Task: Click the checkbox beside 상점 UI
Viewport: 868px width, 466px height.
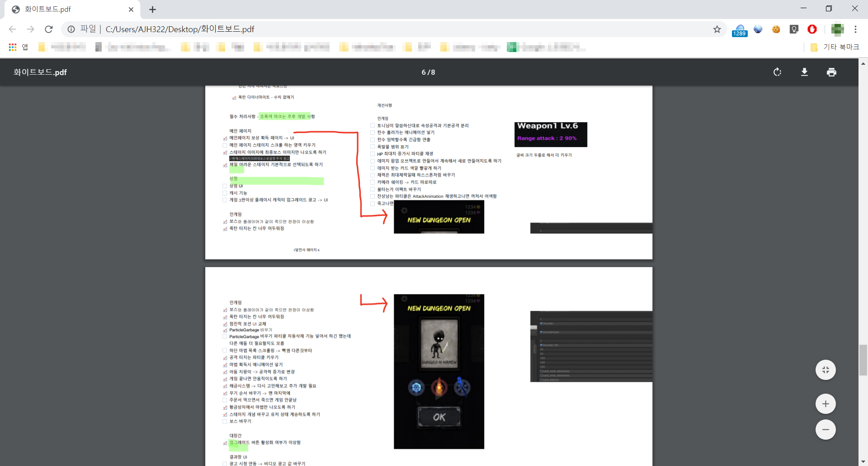Action: (225, 186)
